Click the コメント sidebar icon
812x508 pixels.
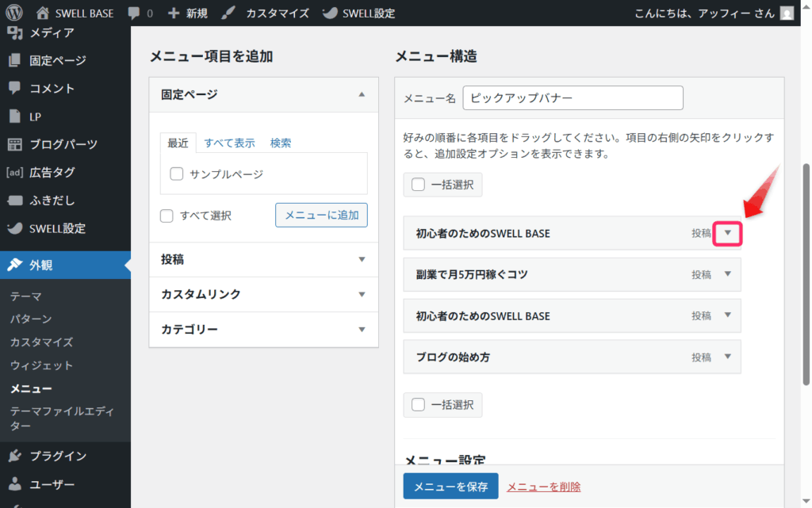[15, 88]
